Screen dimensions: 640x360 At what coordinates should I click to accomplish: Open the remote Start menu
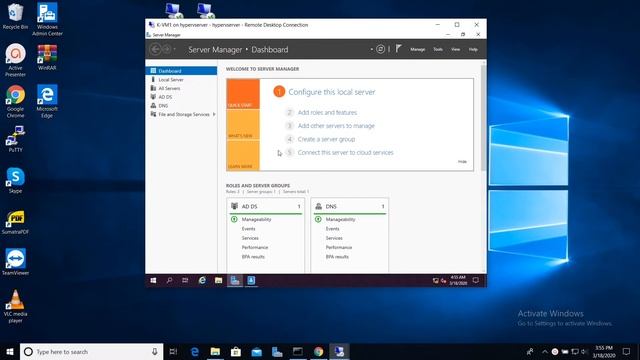[x=153, y=280]
